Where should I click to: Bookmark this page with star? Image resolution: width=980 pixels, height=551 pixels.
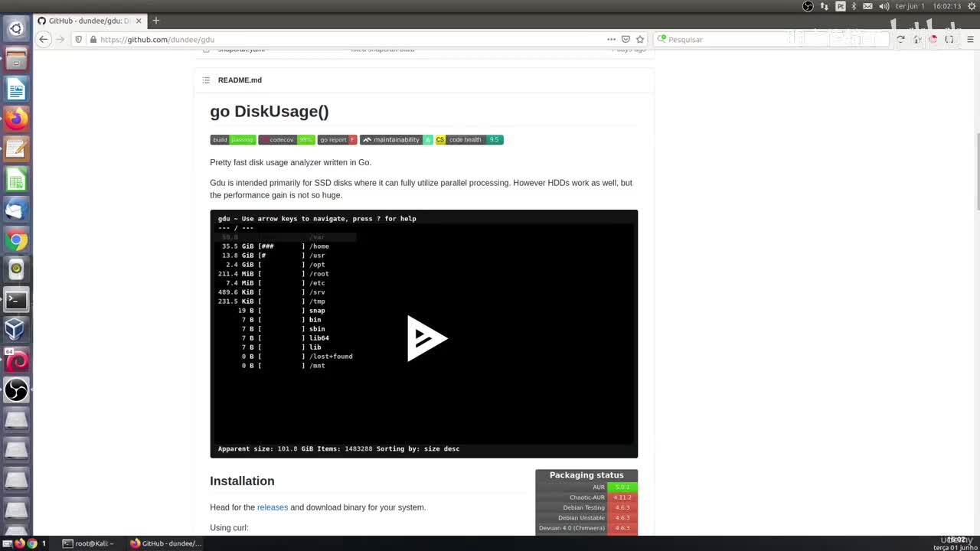pyautogui.click(x=640, y=39)
